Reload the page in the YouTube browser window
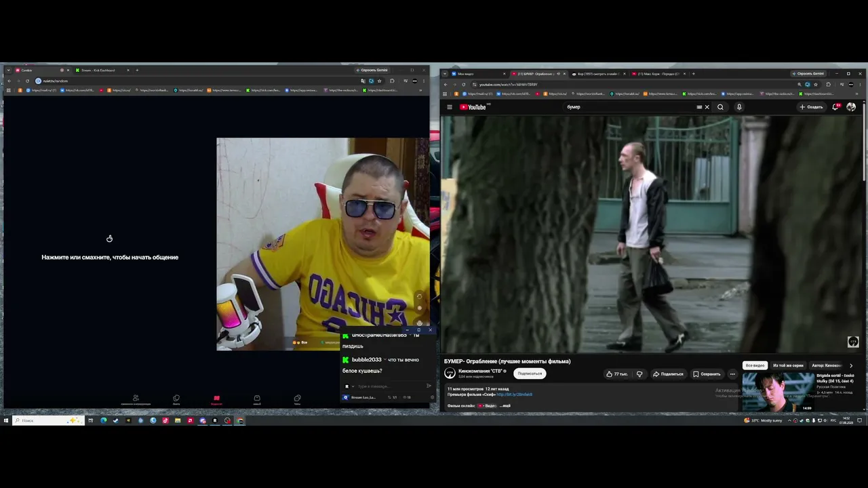 pyautogui.click(x=464, y=85)
